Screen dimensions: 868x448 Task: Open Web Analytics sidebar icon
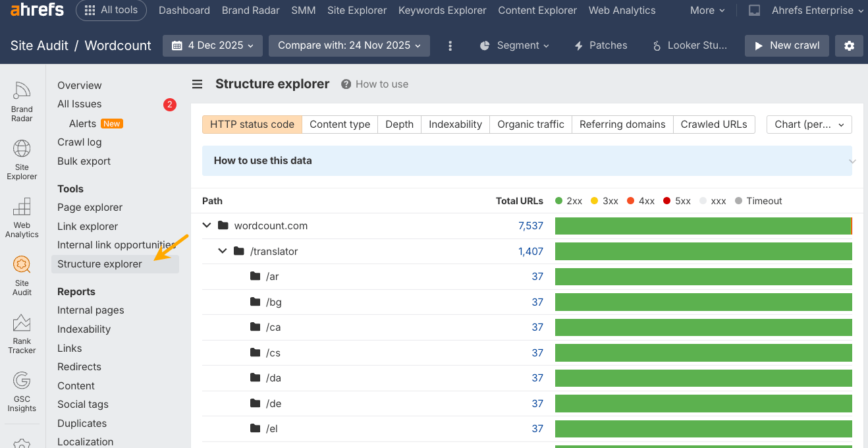pos(22,217)
